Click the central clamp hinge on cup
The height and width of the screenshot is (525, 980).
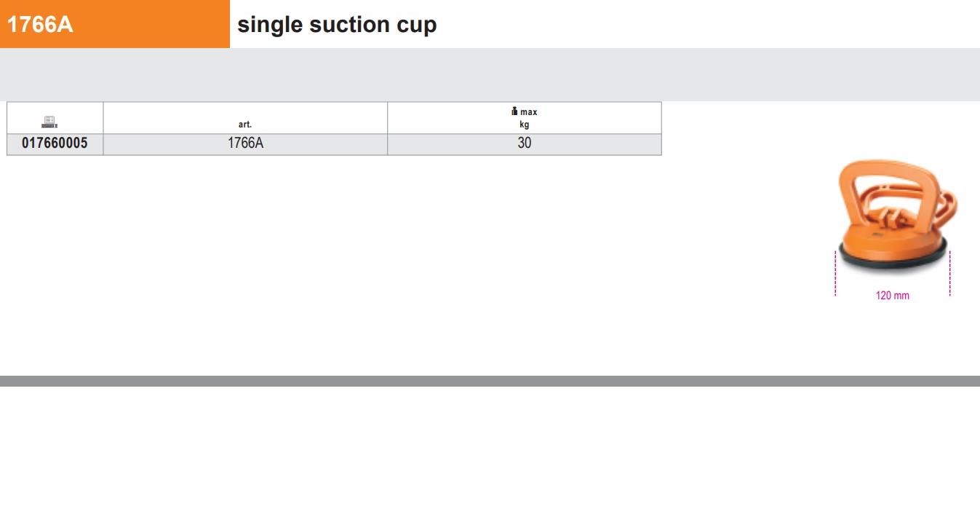click(x=893, y=217)
